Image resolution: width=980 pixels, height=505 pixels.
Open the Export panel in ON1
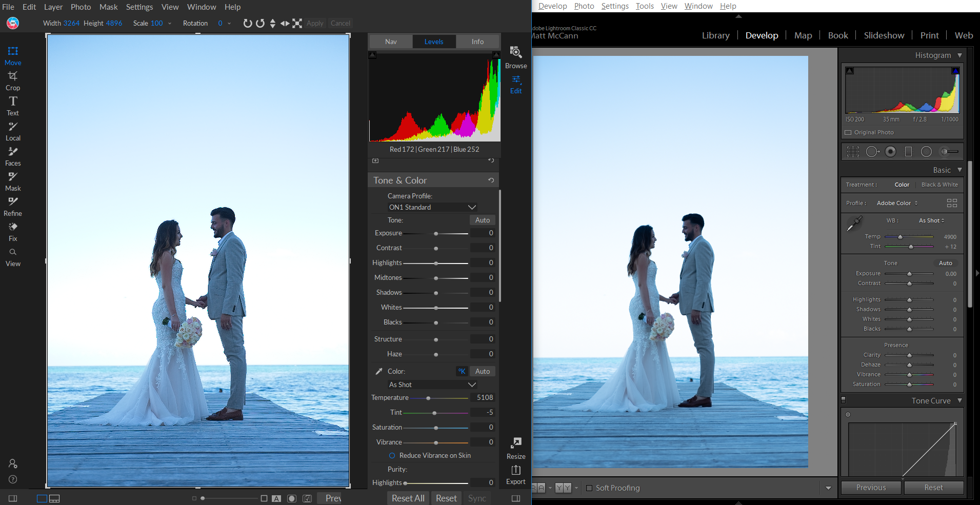point(516,474)
